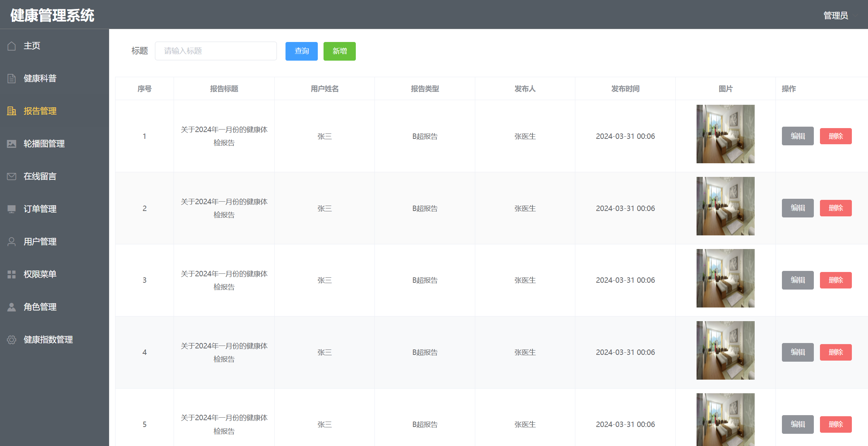The image size is (868, 446).
Task: Click the person icon beside 用户管理
Action: (11, 242)
